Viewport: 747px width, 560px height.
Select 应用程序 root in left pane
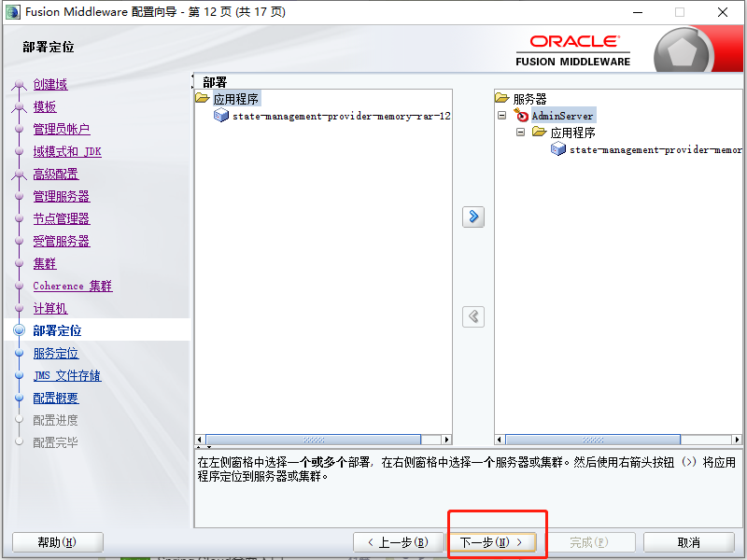236,99
